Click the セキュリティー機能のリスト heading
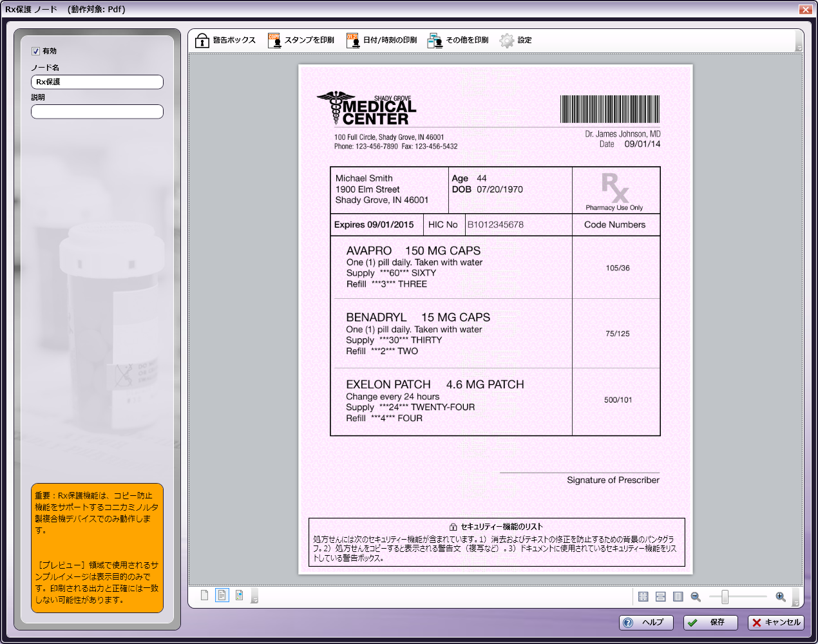Image resolution: width=818 pixels, height=644 pixels. point(496,526)
